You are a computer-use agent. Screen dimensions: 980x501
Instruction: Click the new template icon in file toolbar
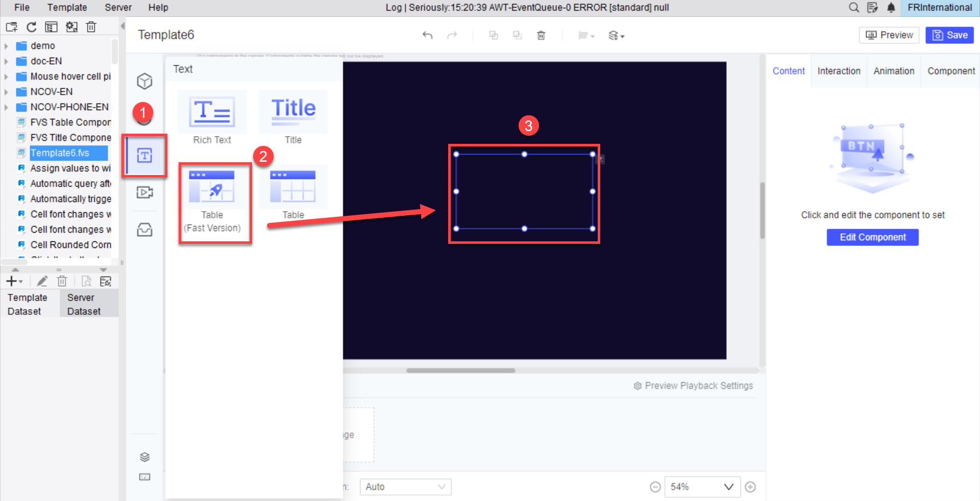(x=12, y=27)
